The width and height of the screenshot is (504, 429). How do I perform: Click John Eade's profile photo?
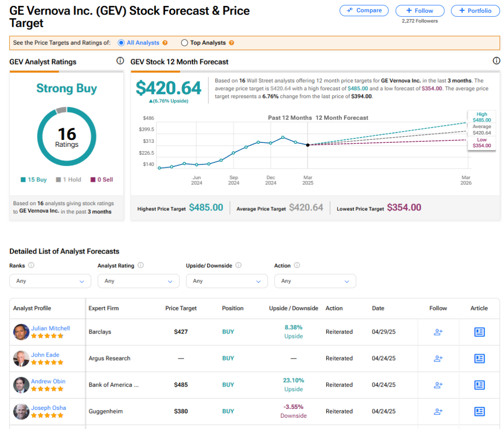[21, 358]
